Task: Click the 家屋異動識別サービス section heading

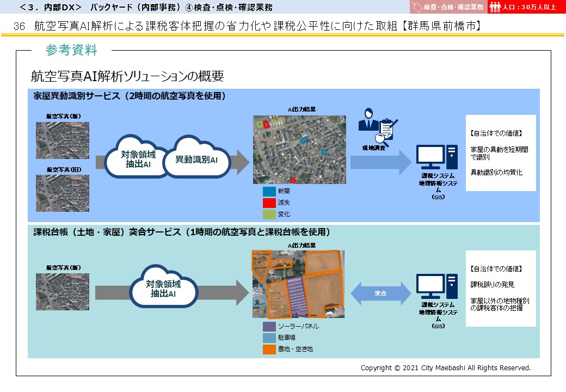Action: tap(129, 96)
